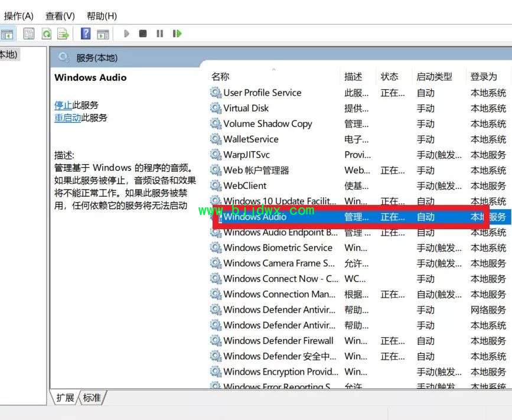This screenshot has width=512, height=420.
Task: Click the 正在... status of User Profile Service
Action: tap(393, 93)
